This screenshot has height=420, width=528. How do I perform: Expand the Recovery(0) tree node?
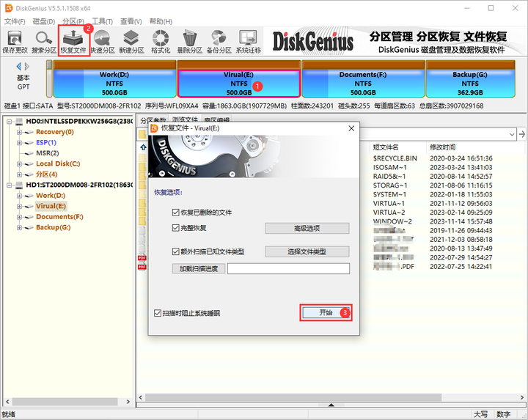20,132
